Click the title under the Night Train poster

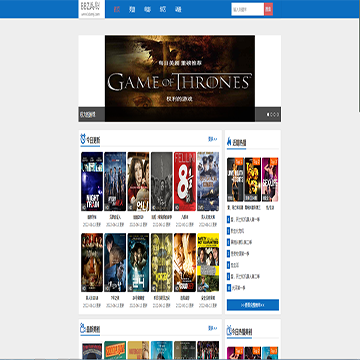point(92,217)
